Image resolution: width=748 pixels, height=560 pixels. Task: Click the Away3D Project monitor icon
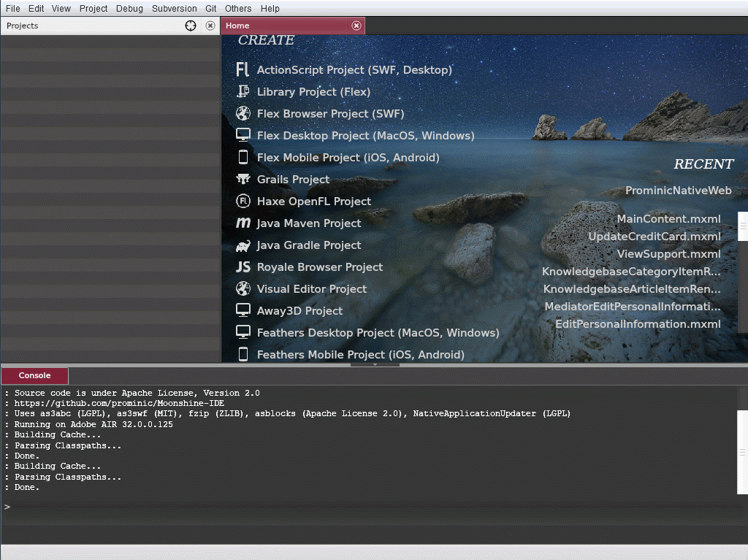coord(243,310)
